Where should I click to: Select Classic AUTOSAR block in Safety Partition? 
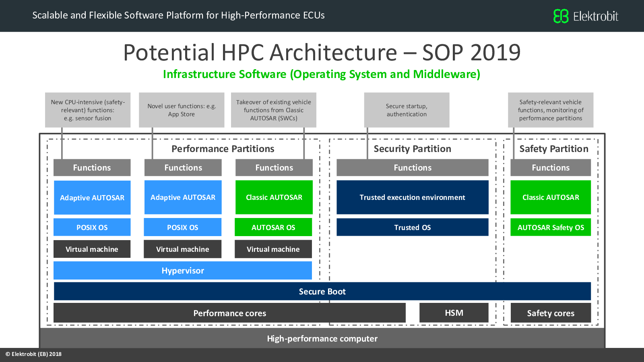click(x=551, y=197)
